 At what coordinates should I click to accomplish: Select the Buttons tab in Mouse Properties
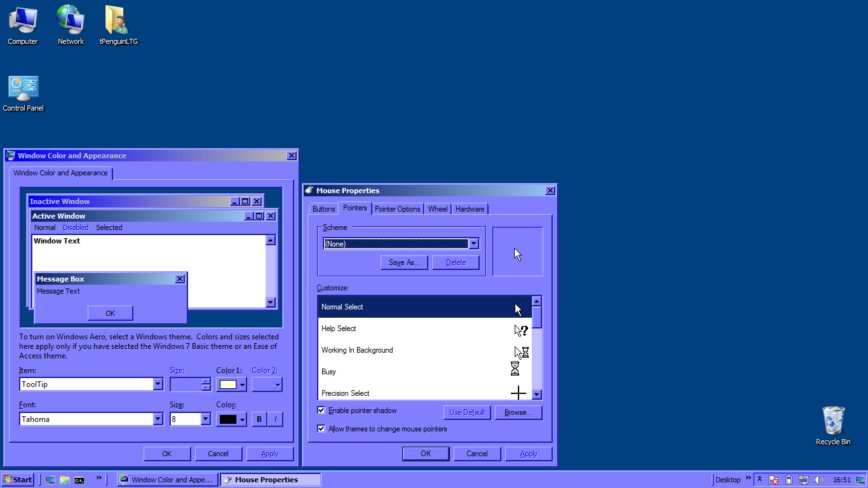click(x=323, y=209)
